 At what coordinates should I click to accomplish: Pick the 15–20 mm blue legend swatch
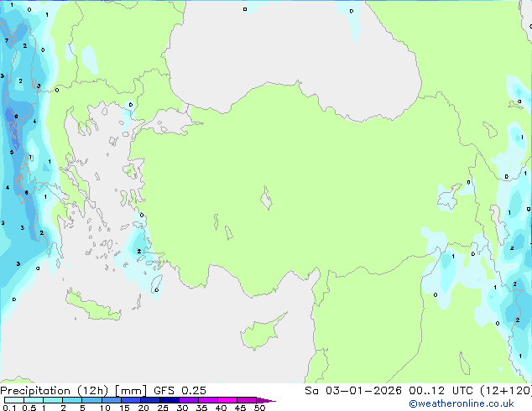(130, 400)
